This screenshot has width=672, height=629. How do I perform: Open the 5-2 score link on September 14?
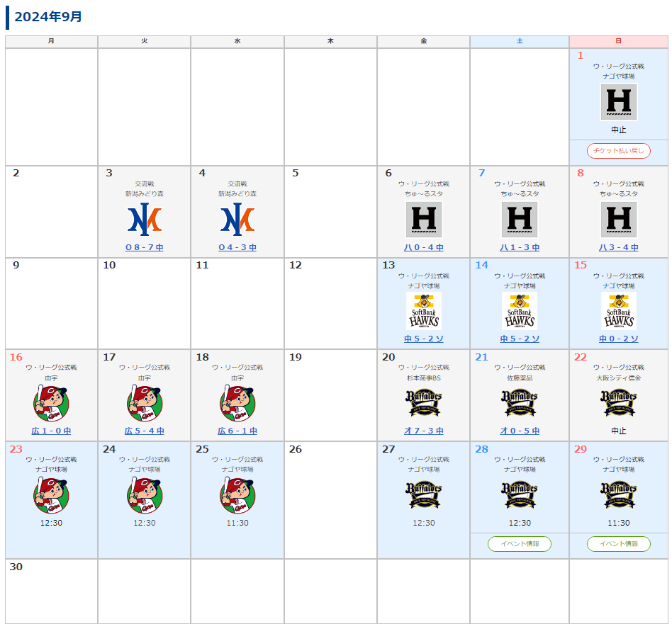[x=520, y=339]
